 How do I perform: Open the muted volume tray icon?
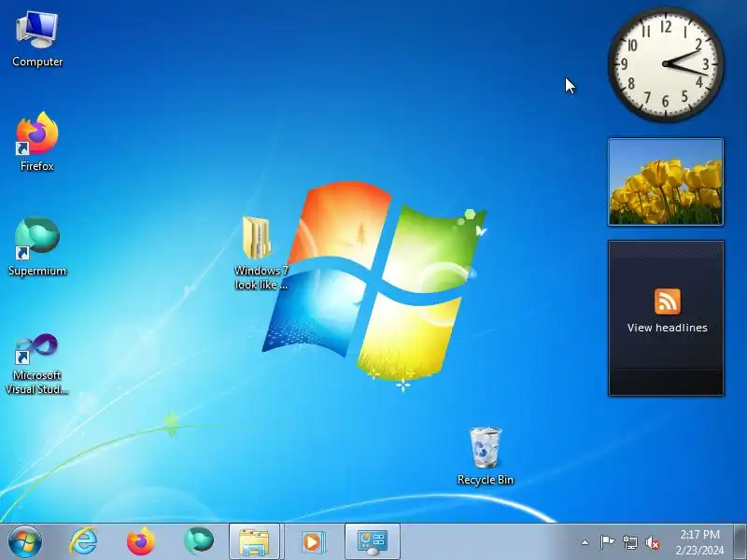coord(653,542)
